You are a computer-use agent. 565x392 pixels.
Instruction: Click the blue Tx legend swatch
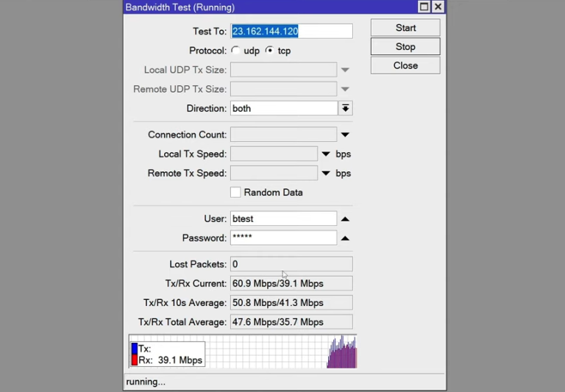coord(135,349)
